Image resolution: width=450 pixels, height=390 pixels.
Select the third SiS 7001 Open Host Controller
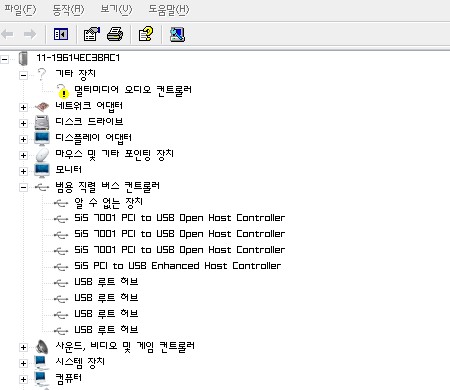[x=180, y=250]
